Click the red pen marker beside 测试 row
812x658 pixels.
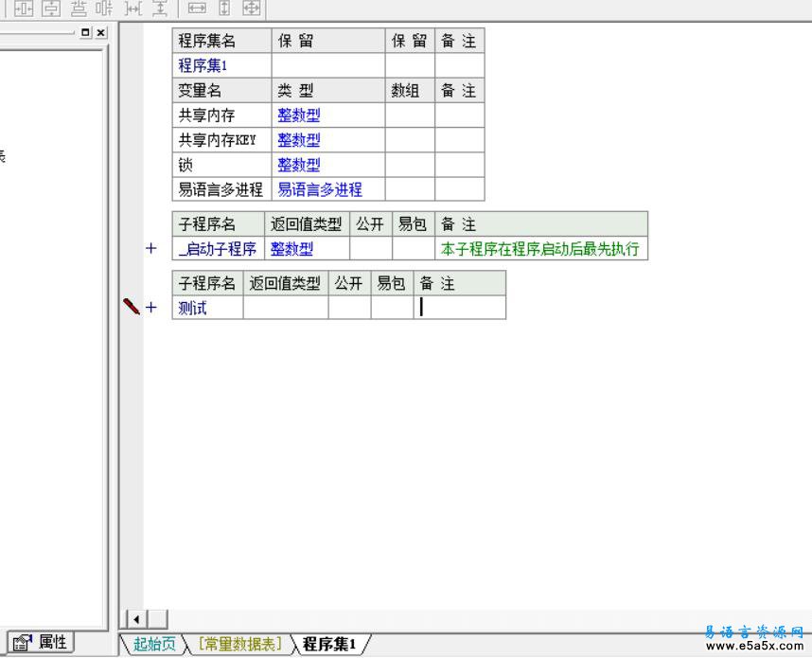tap(131, 306)
